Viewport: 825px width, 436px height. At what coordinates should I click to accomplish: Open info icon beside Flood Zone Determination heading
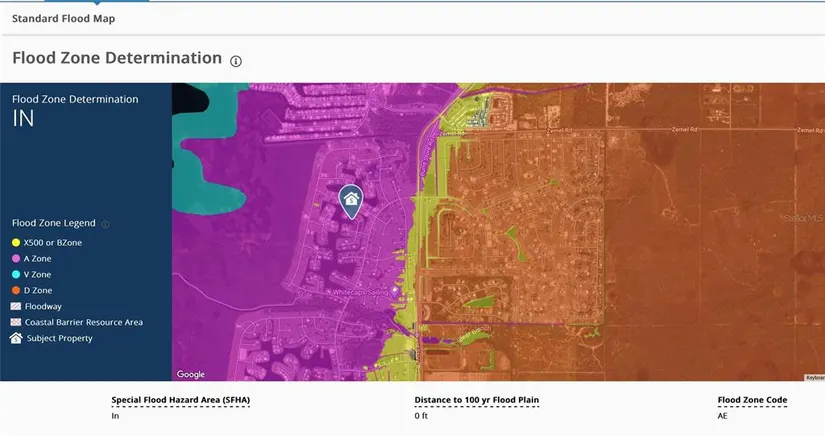236,61
